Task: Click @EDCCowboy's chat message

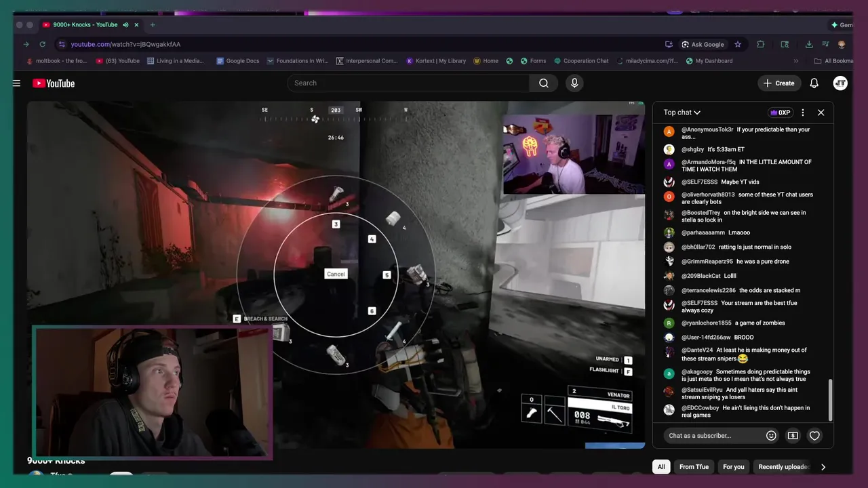Action: (x=744, y=411)
